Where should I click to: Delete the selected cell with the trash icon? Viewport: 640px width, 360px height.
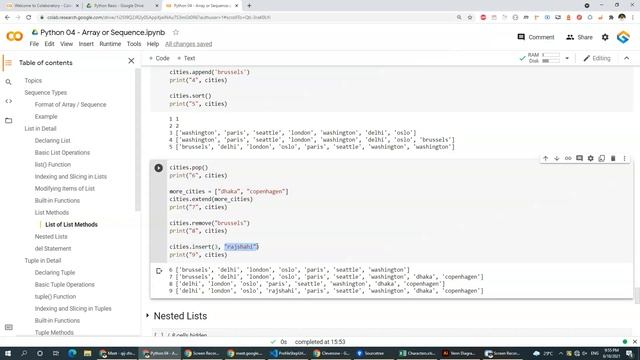(613, 158)
